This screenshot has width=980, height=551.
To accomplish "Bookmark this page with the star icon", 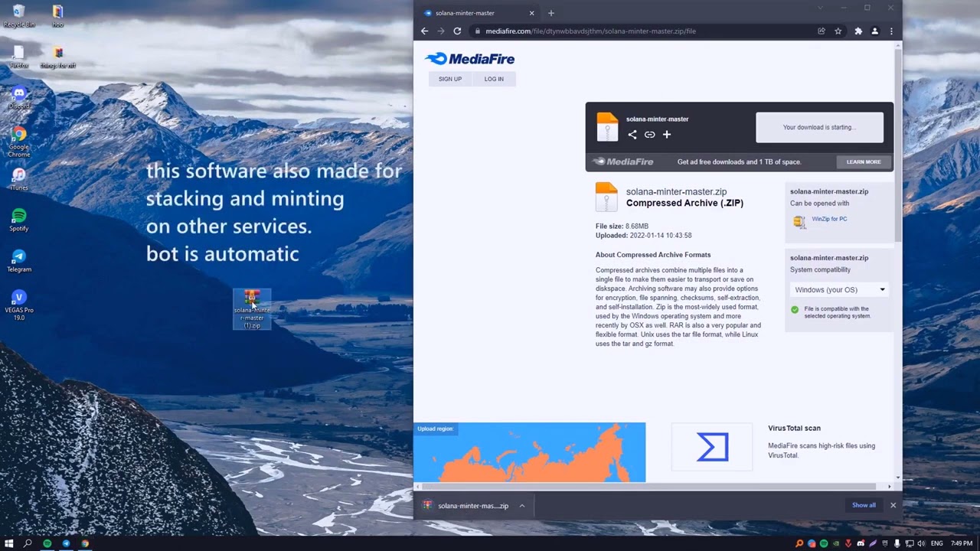I will coord(838,31).
